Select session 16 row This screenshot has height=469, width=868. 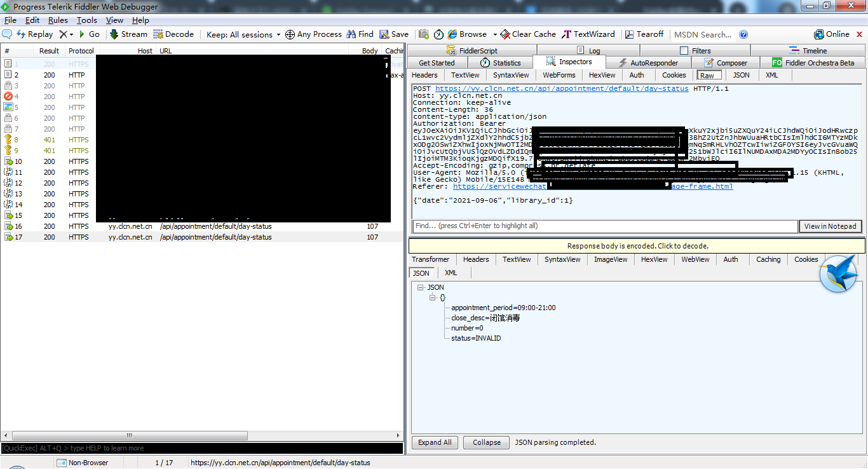click(202, 226)
